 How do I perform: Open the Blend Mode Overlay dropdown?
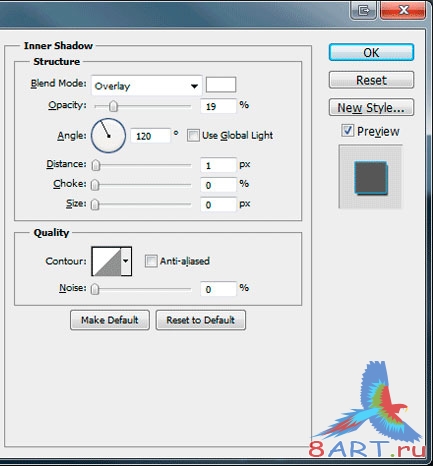(147, 86)
